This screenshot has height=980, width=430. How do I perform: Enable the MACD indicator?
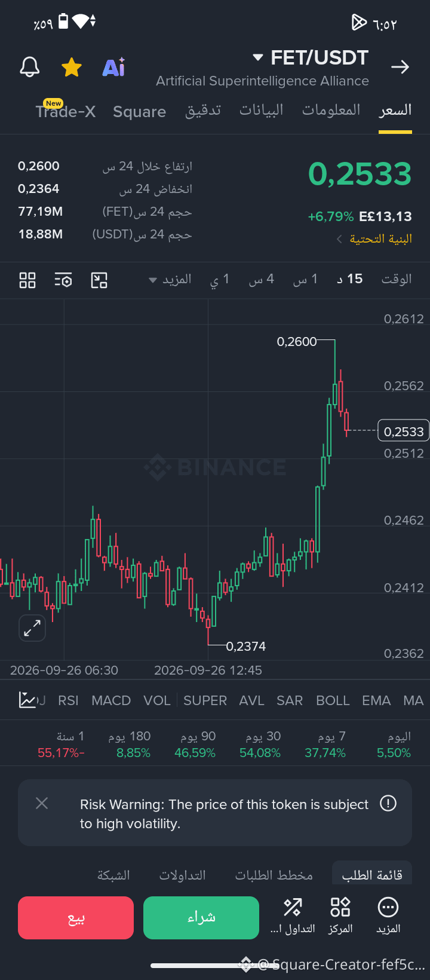click(x=111, y=700)
